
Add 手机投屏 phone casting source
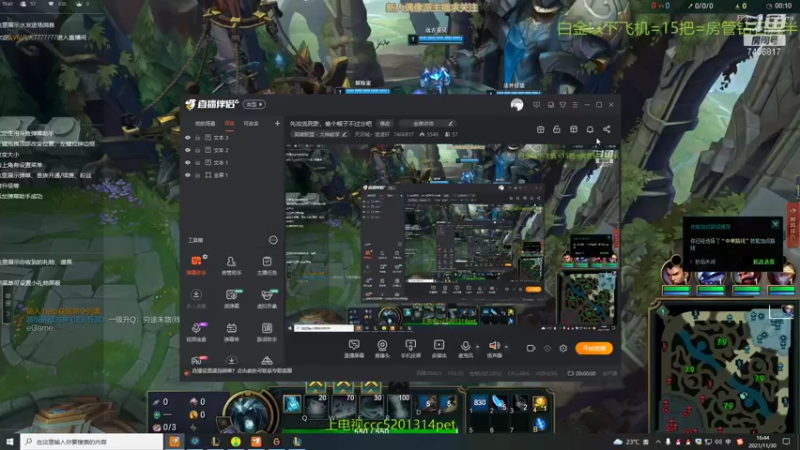pyautogui.click(x=410, y=349)
